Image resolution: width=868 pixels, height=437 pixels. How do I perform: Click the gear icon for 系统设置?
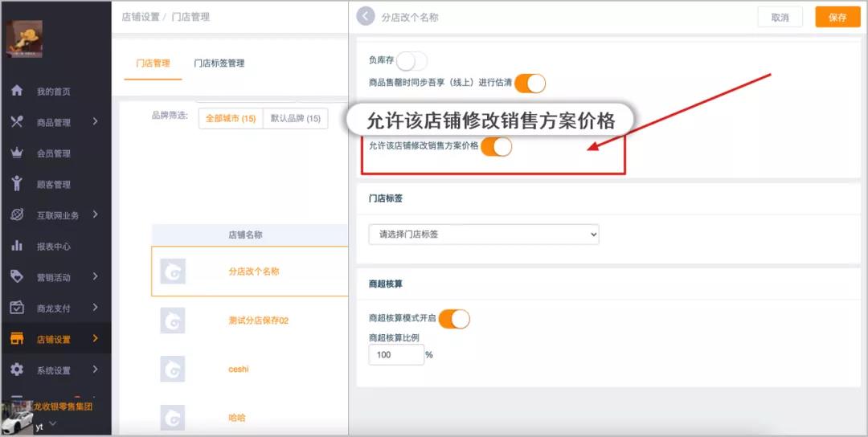(x=17, y=370)
